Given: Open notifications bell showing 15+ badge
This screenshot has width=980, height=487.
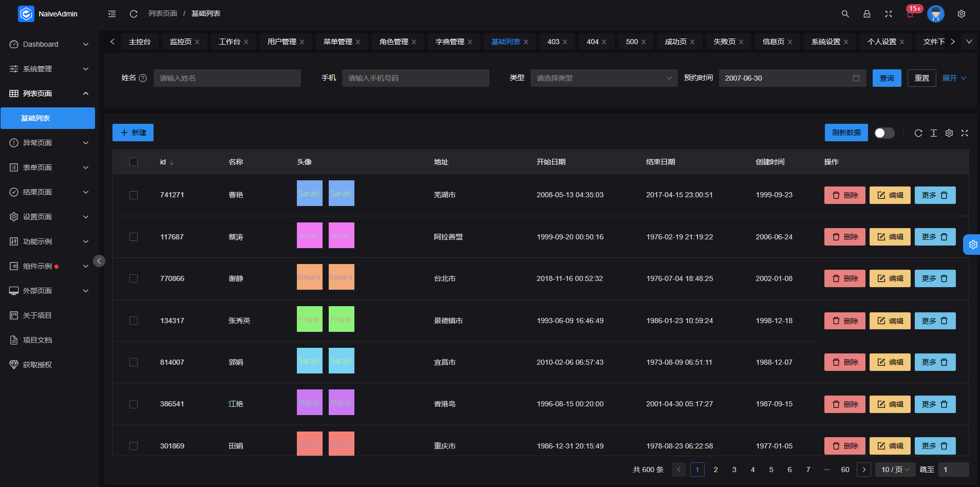Looking at the screenshot, I should coord(910,14).
